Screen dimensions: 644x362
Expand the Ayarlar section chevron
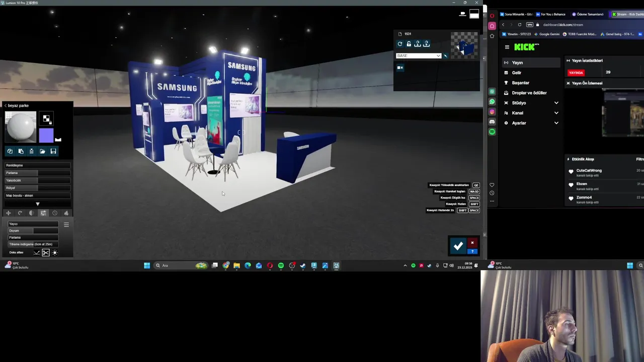(556, 123)
